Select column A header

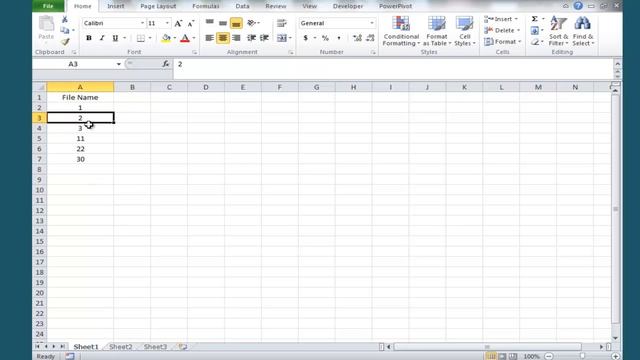(80, 87)
